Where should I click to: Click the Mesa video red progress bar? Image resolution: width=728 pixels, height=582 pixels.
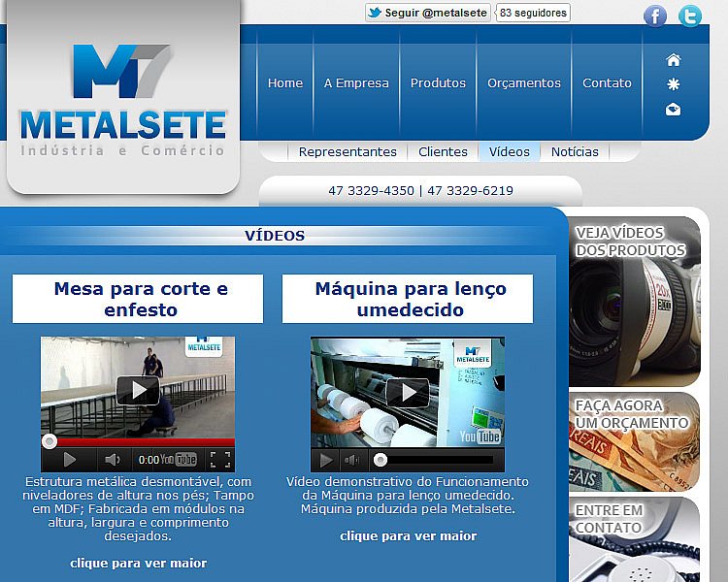coord(138,442)
